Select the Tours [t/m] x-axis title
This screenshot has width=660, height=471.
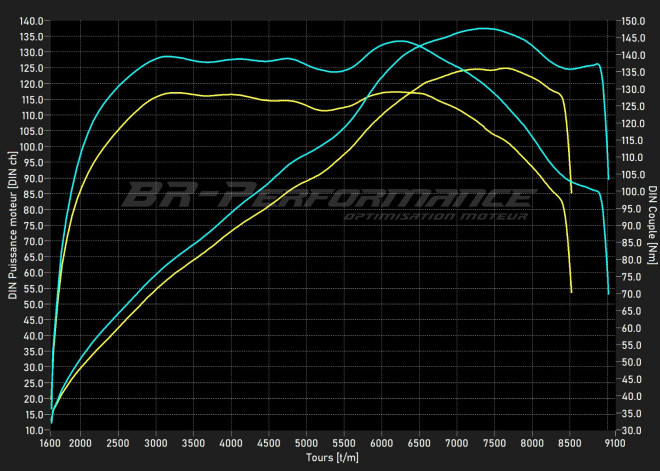330,458
